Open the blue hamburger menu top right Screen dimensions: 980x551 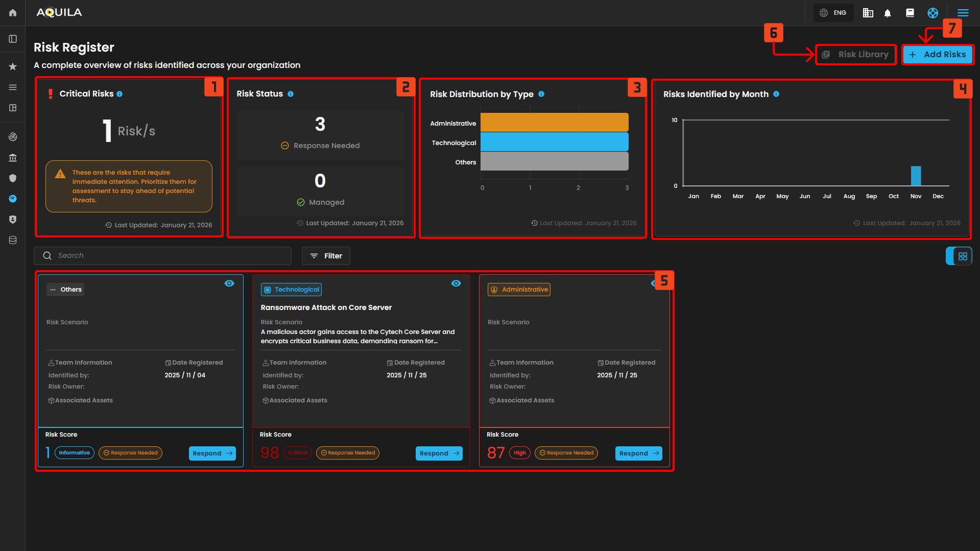coord(963,13)
